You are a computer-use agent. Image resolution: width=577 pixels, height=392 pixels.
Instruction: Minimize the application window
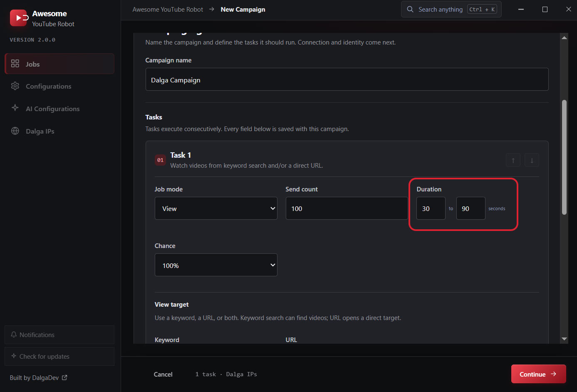pos(521,9)
